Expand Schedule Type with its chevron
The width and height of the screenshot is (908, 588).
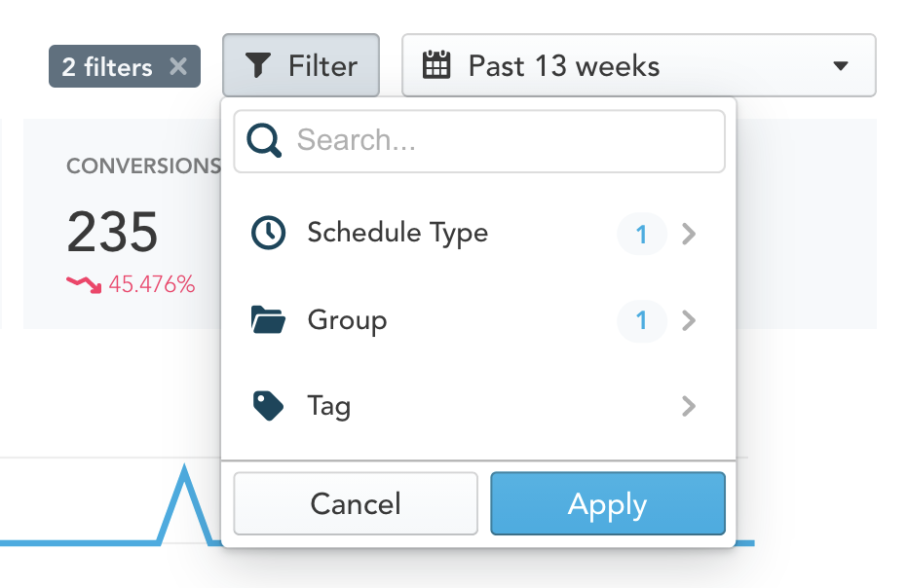tap(689, 234)
